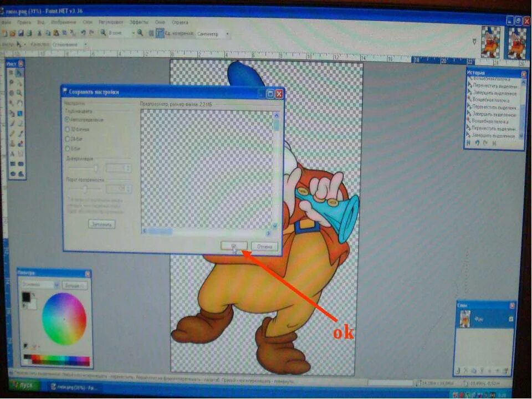Select the Magic Wand tool
Image resolution: width=532 pixels, height=399 pixels.
pos(11,103)
